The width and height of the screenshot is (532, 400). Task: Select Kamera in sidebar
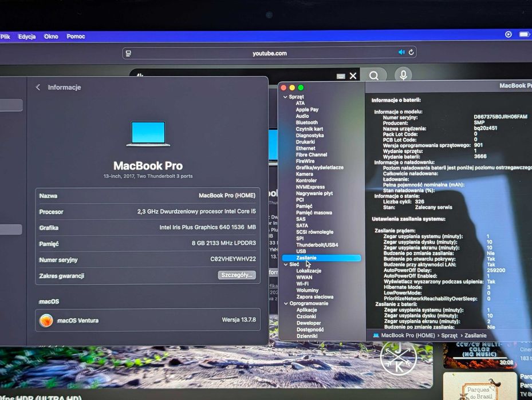[304, 174]
